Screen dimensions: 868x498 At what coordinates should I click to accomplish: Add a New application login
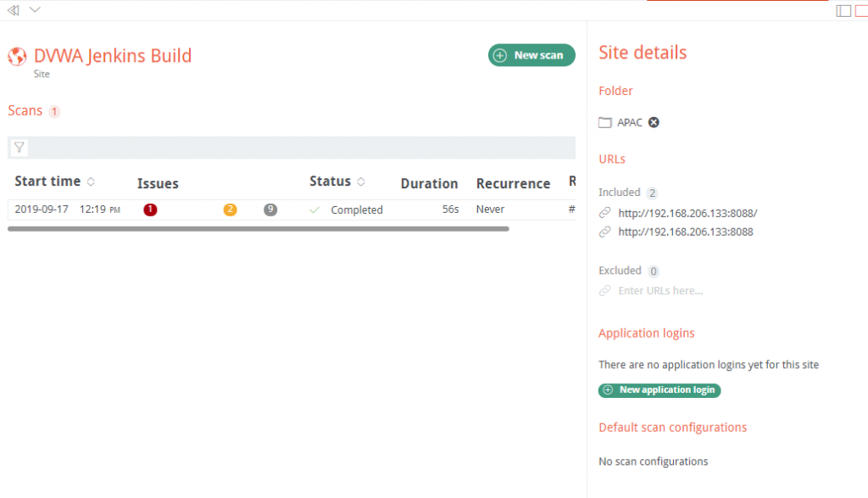pyautogui.click(x=659, y=390)
